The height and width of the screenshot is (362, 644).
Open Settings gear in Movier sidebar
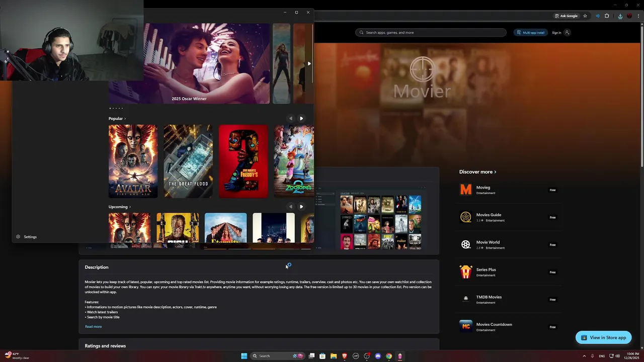click(18, 237)
